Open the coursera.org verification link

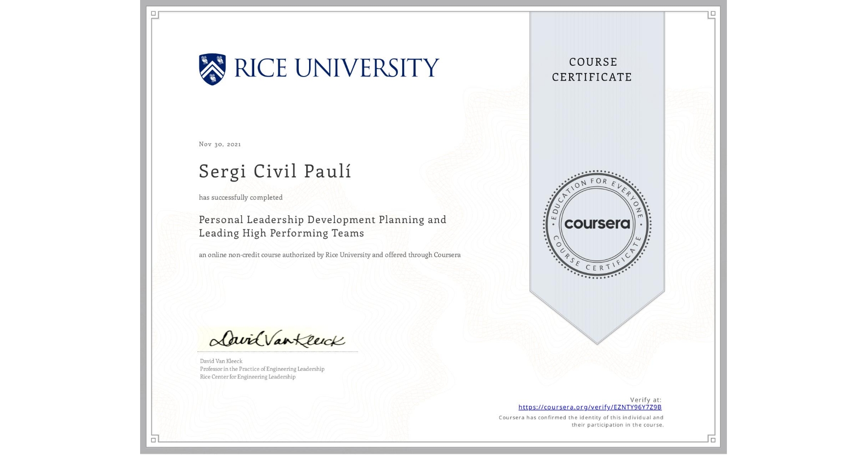click(x=590, y=407)
